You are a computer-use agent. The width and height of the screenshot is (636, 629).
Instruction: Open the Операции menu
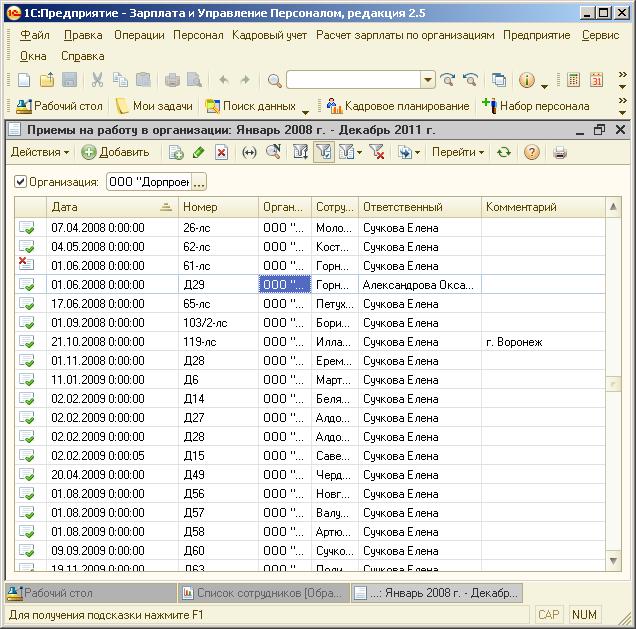[139, 35]
